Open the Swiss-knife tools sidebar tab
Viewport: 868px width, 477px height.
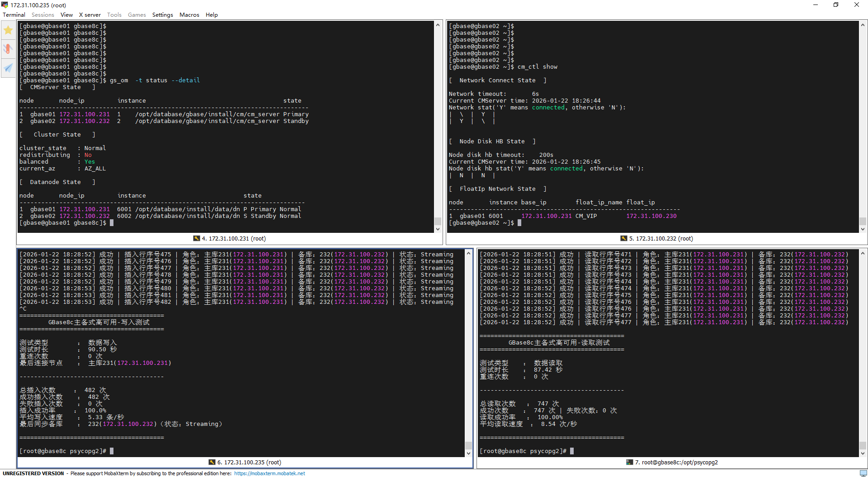click(x=8, y=49)
